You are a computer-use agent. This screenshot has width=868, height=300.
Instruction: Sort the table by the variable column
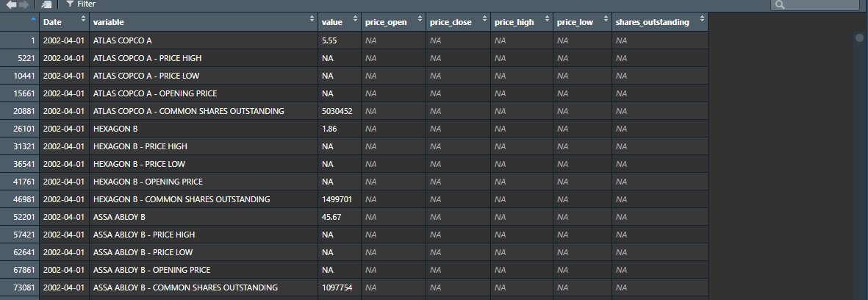click(x=204, y=22)
